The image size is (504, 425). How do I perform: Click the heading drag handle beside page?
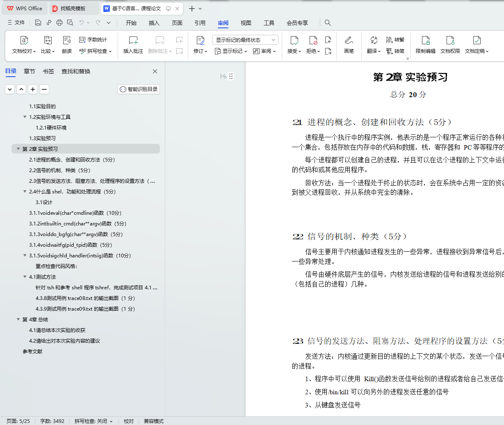click(231, 76)
